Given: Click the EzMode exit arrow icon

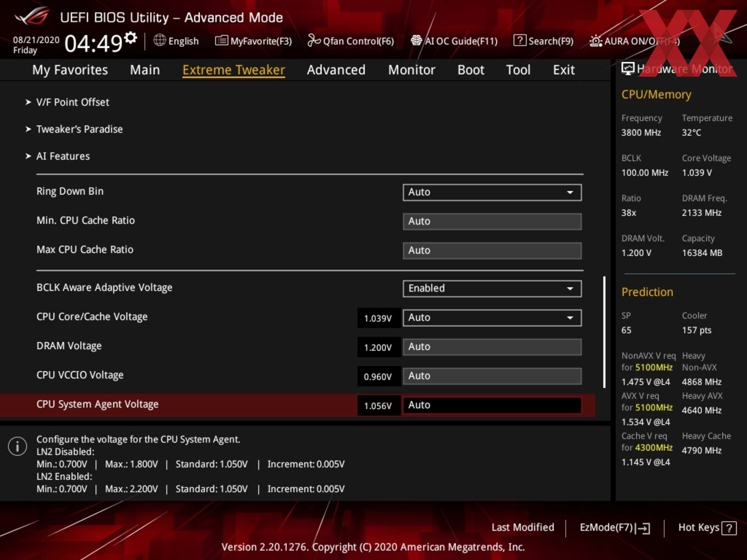Looking at the screenshot, I should pyautogui.click(x=643, y=528).
